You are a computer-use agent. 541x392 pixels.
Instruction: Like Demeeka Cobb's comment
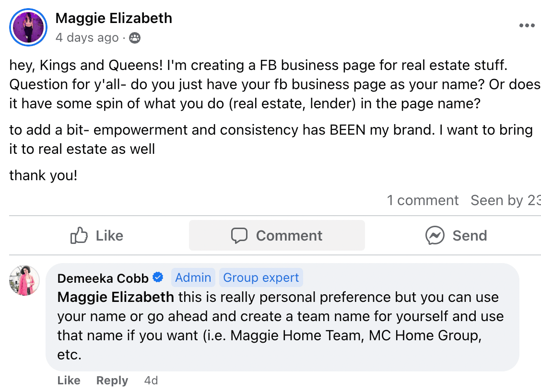click(x=69, y=380)
